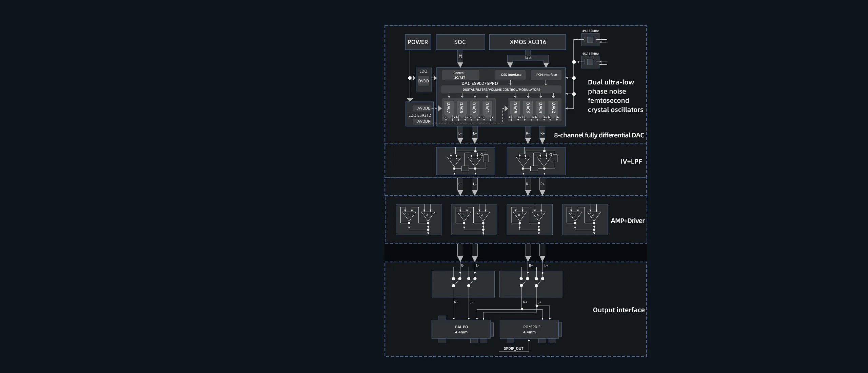
Task: Click the BAL PO 4.4mm jack
Action: (x=461, y=329)
